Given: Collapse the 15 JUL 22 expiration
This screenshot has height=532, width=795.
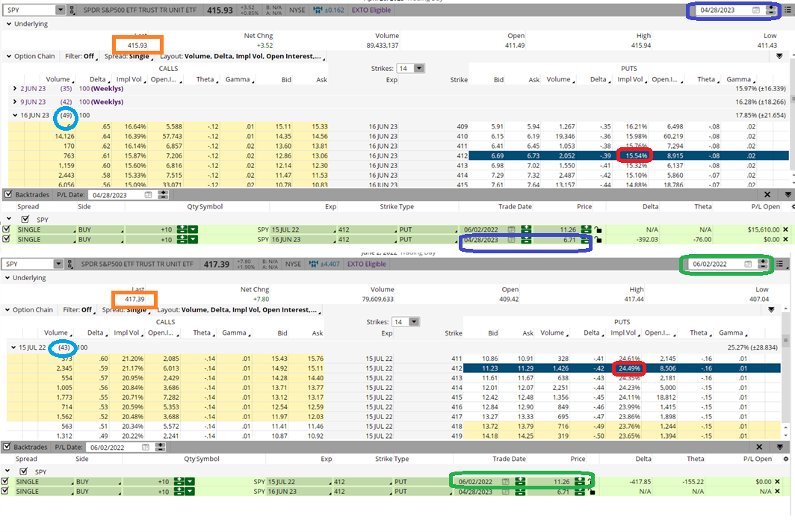Looking at the screenshot, I should click(13, 347).
